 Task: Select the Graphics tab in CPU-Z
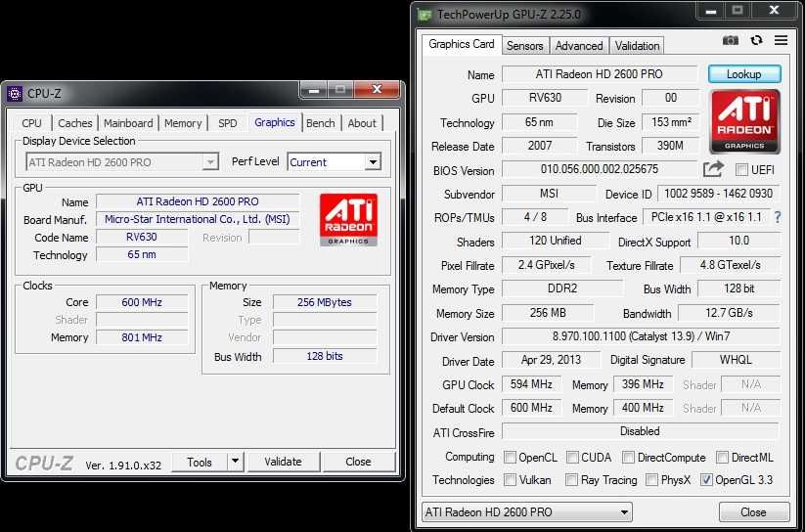tap(275, 122)
